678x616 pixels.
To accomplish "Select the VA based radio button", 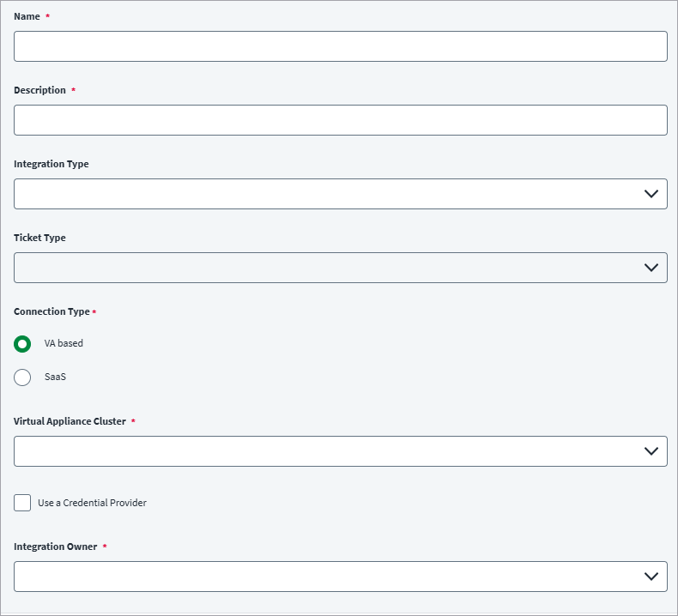I will (x=22, y=344).
